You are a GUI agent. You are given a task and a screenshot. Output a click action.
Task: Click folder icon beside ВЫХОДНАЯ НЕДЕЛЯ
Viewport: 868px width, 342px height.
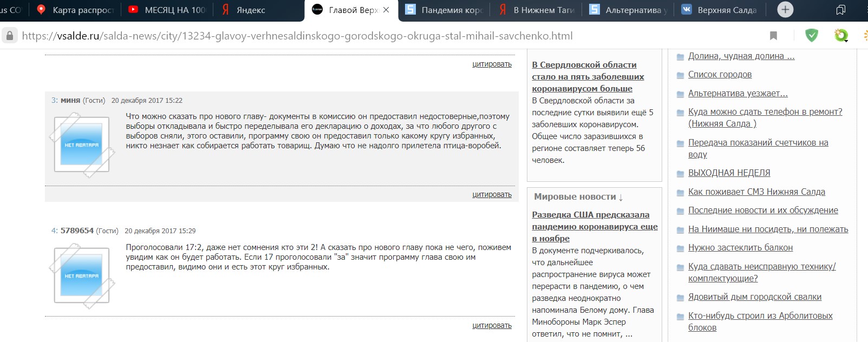pos(680,174)
